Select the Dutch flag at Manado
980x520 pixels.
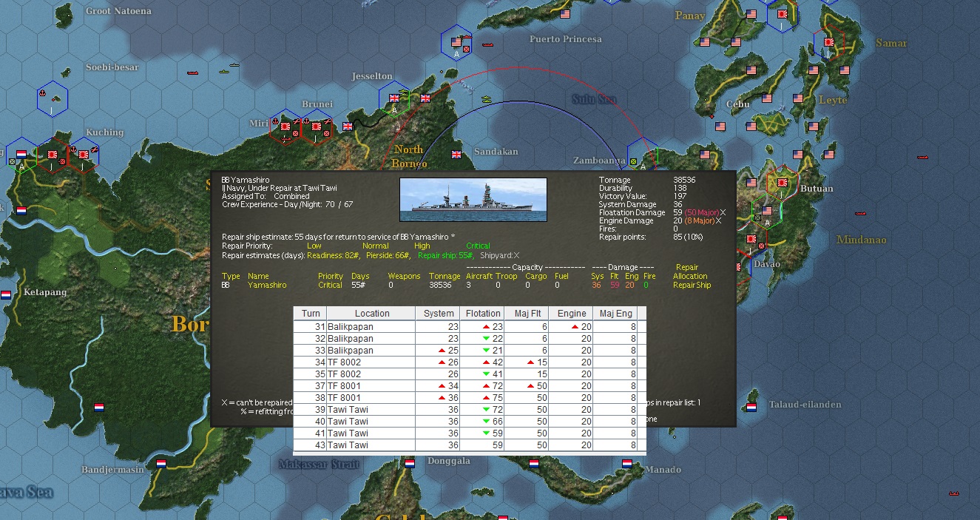click(x=627, y=464)
